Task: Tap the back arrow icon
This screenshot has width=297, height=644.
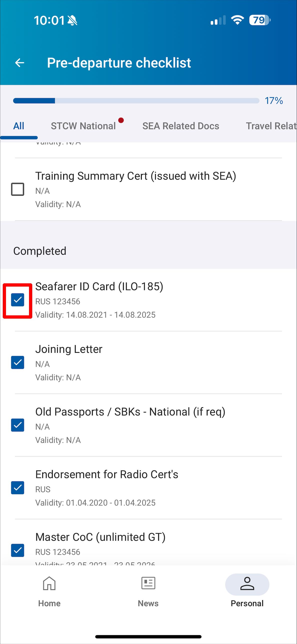Action: click(19, 63)
